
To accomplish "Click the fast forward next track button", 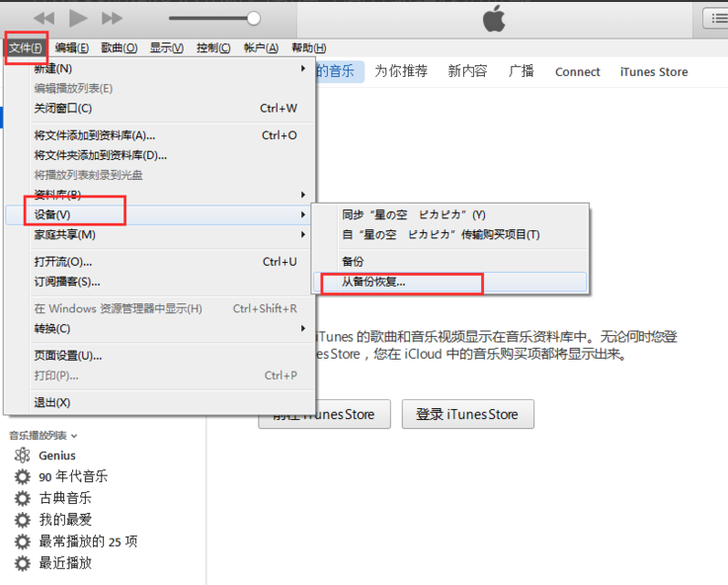I will pos(112,19).
